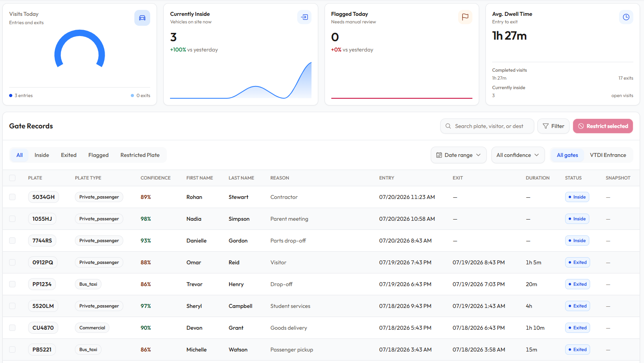This screenshot has width=644, height=363.
Task: Click plate badge 5034GH
Action: click(x=44, y=197)
